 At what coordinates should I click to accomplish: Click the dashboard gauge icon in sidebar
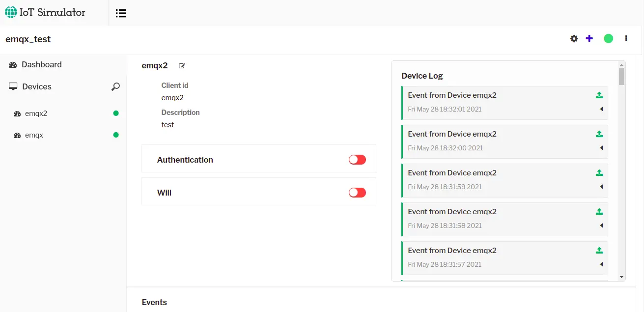pyautogui.click(x=13, y=65)
